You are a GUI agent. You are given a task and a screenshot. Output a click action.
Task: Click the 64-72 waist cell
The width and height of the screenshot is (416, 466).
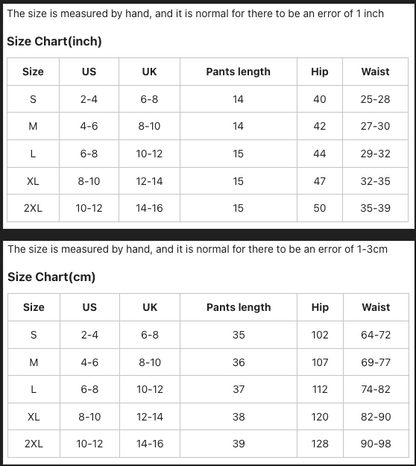point(376,335)
